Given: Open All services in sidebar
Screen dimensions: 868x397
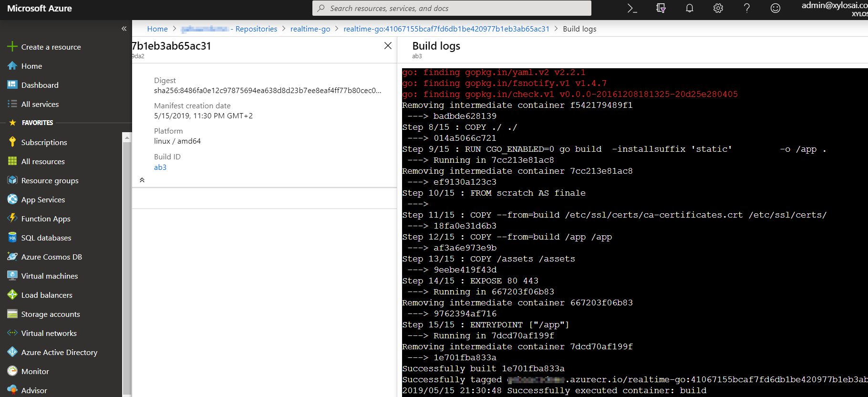Looking at the screenshot, I should coord(40,104).
